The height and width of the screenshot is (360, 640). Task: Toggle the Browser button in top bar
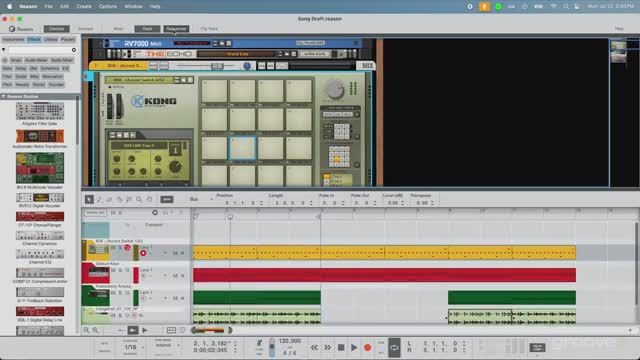pyautogui.click(x=56, y=29)
